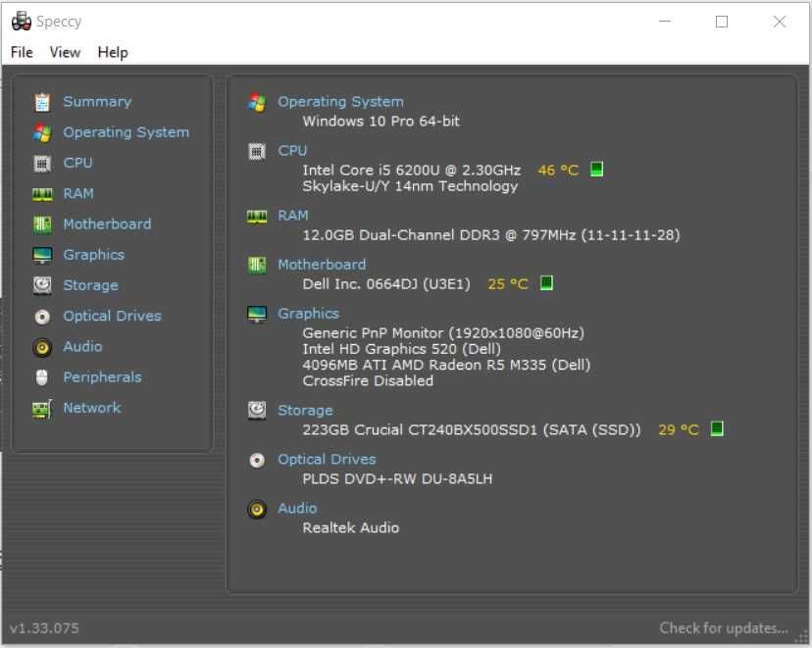Open the Storage heading link in summary
The height and width of the screenshot is (648, 812).
coord(305,411)
